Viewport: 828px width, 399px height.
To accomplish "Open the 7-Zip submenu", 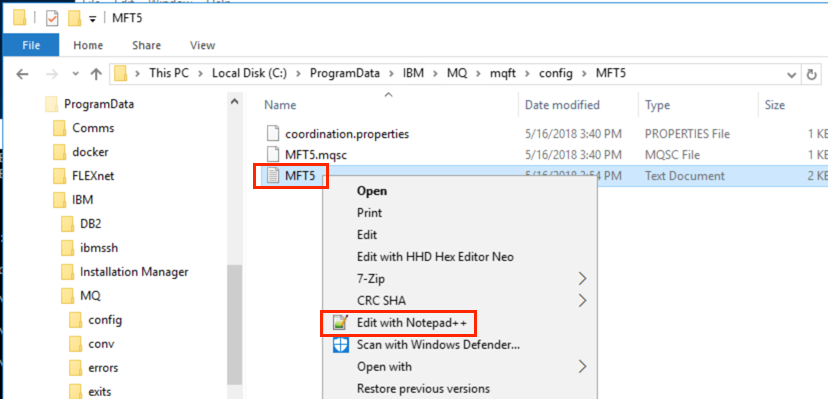I will [x=459, y=279].
